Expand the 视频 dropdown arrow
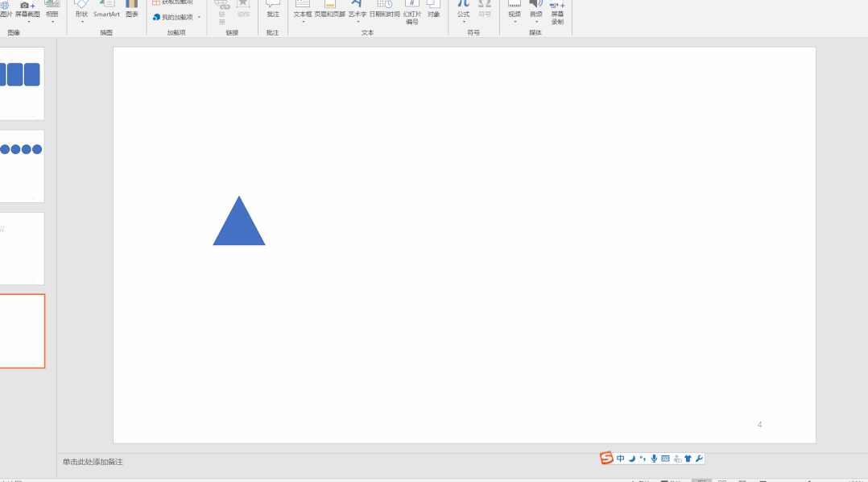The height and width of the screenshot is (482, 868). [x=515, y=22]
